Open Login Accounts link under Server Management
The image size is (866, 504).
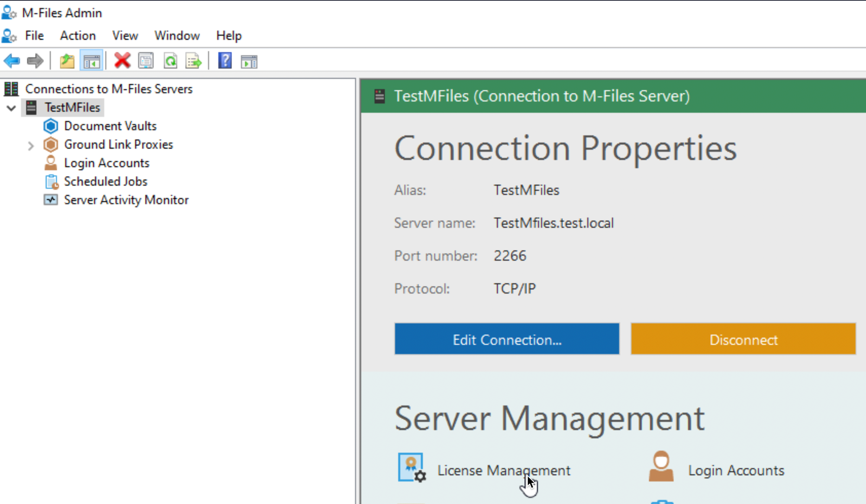736,471
